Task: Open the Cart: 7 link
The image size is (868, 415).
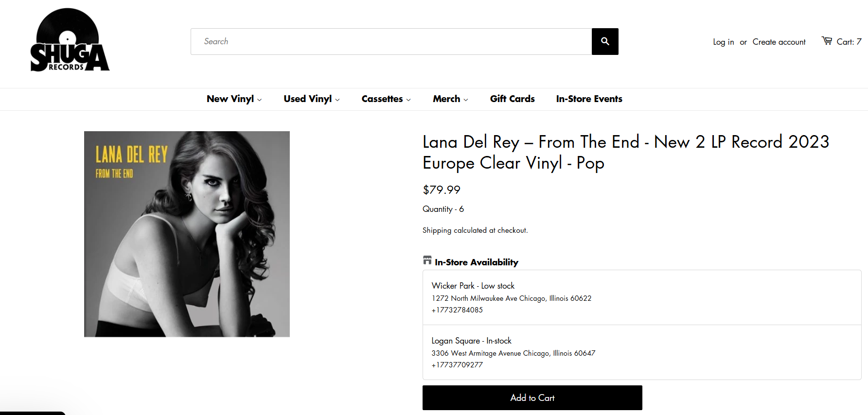Action: point(849,42)
